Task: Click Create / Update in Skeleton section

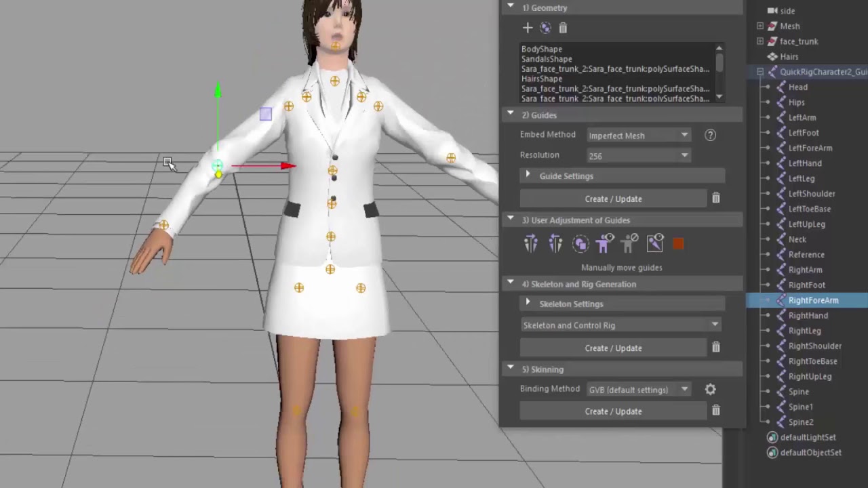Action: tap(613, 348)
